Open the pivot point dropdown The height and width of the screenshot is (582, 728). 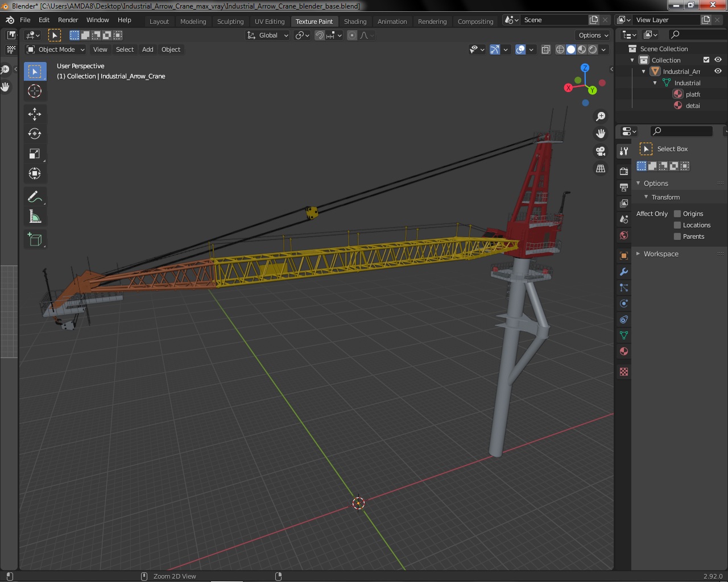[x=303, y=35]
